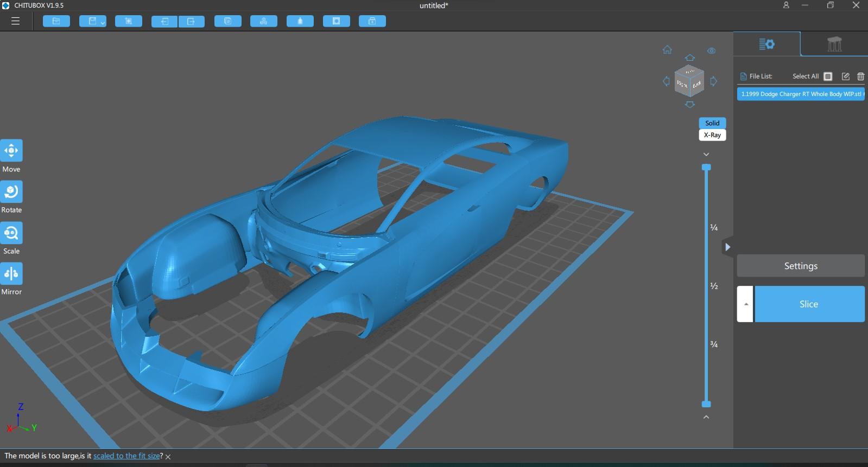Reset view with the home icon
The width and height of the screenshot is (868, 467).
click(x=667, y=50)
